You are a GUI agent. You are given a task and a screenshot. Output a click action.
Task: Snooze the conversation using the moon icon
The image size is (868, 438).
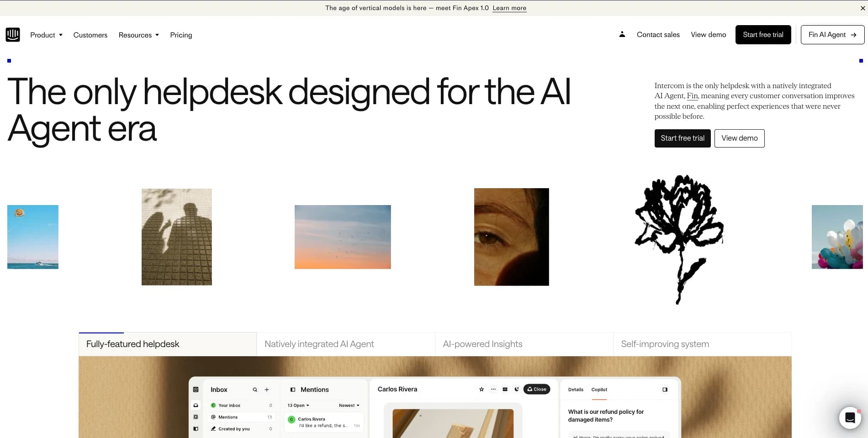(517, 389)
